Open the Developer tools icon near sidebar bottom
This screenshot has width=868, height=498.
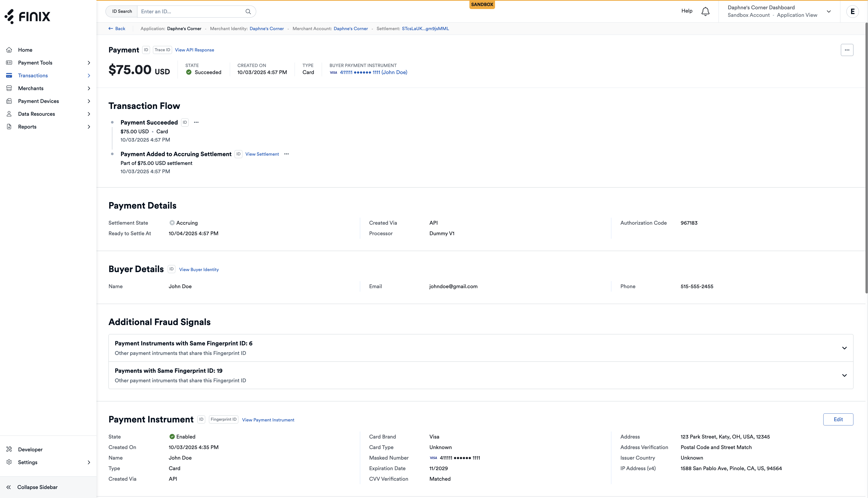9,449
